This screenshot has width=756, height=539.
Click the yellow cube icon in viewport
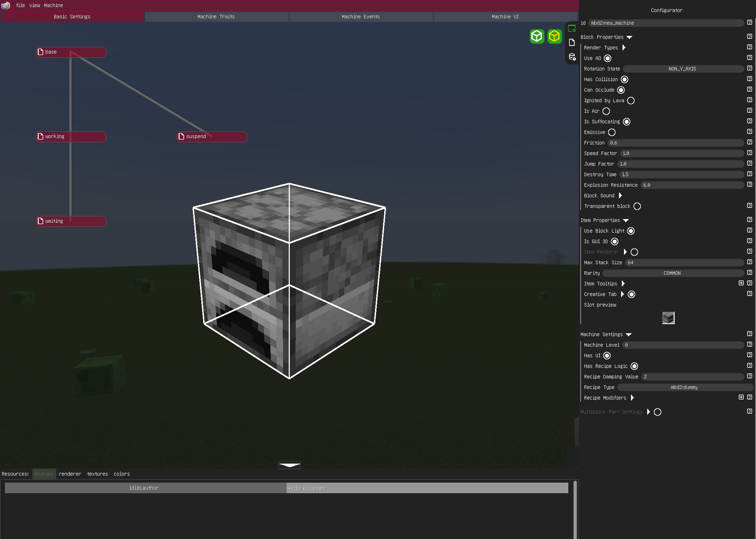click(x=555, y=36)
